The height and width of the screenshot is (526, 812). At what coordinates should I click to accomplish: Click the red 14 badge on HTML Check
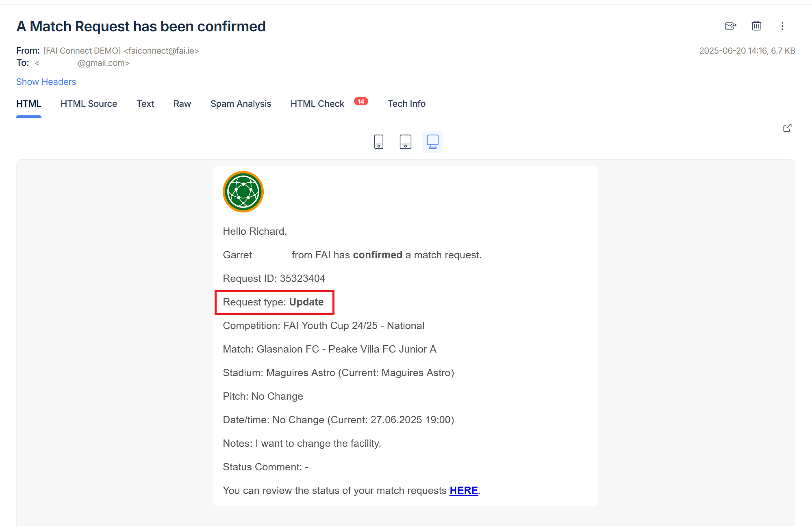pyautogui.click(x=361, y=102)
